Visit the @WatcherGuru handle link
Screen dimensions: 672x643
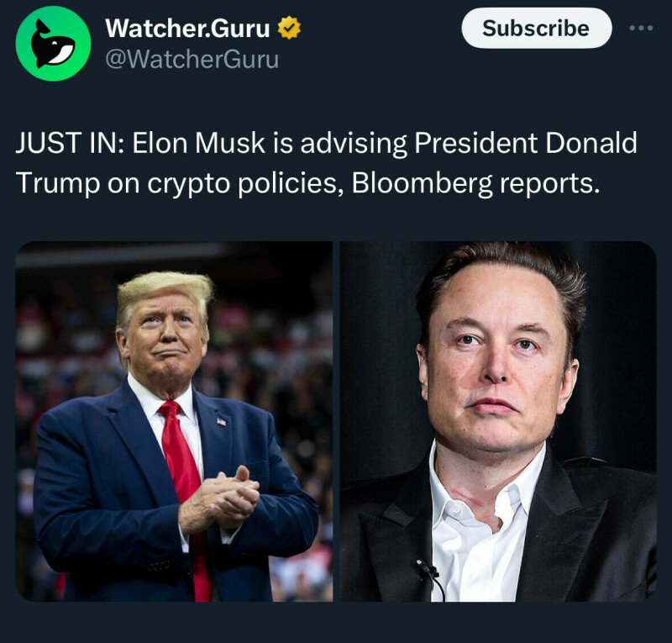click(x=192, y=59)
